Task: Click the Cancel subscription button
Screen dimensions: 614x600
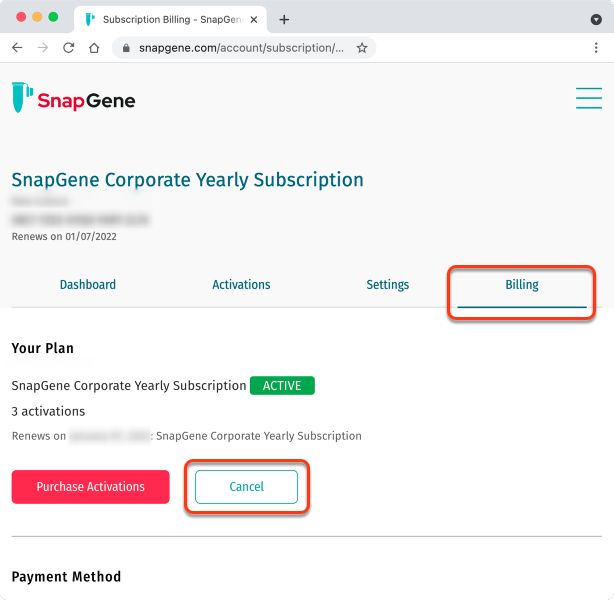Action: pyautogui.click(x=246, y=486)
